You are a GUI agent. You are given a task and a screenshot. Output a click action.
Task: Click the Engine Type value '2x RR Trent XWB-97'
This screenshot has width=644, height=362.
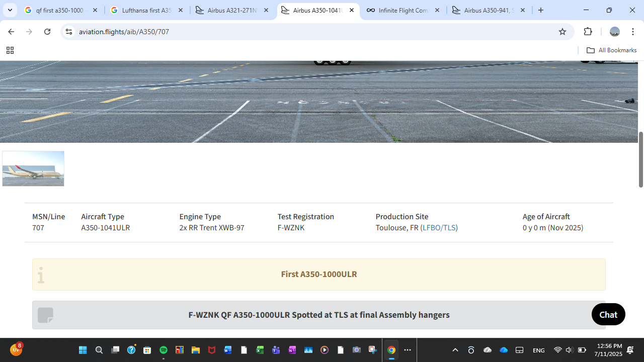coord(212,228)
